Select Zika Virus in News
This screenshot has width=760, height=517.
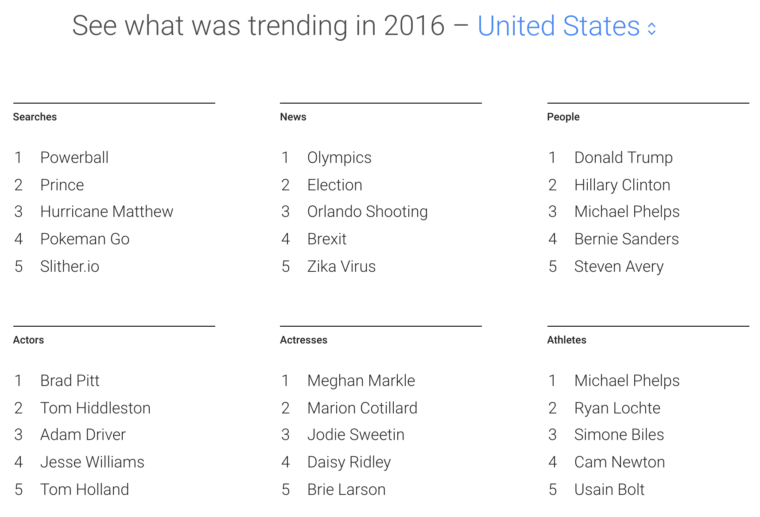tap(341, 266)
